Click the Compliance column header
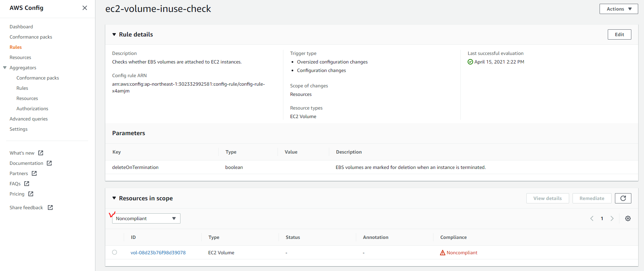644x271 pixels. coord(453,237)
